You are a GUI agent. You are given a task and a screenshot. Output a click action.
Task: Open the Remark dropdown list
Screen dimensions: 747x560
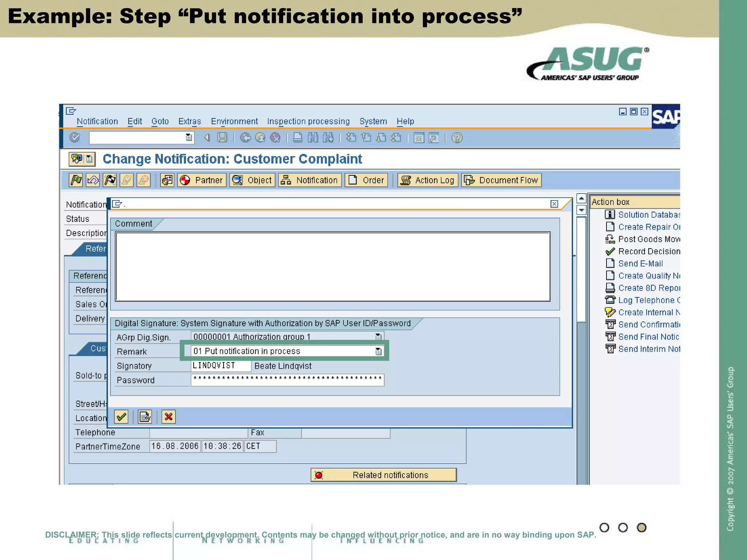[x=378, y=351]
